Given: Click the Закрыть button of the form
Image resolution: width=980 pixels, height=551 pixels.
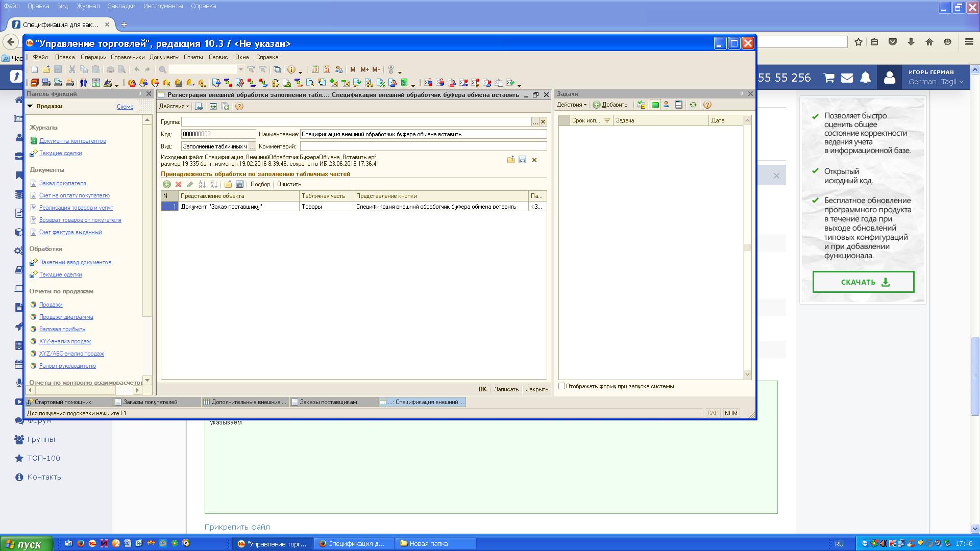Looking at the screenshot, I should click(x=537, y=389).
